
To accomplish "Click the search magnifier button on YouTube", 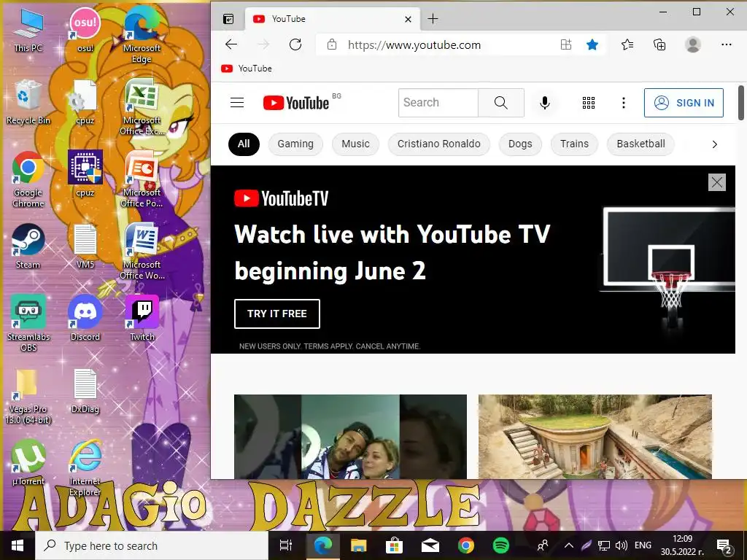I will [x=500, y=102].
